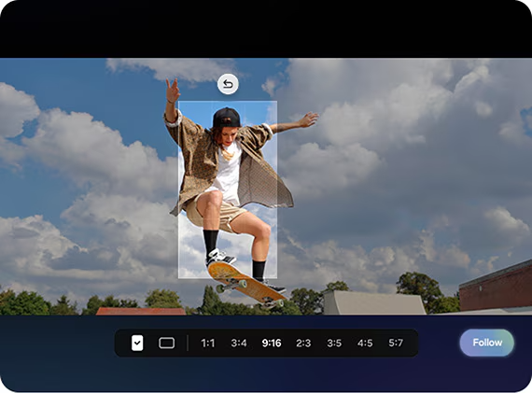Click the Follow button

pyautogui.click(x=487, y=343)
